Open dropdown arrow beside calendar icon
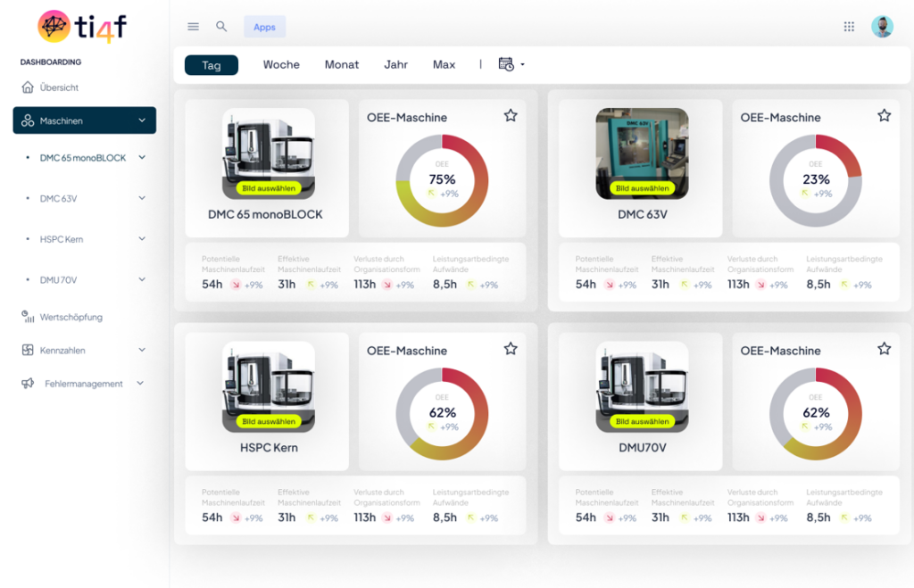This screenshot has width=914, height=588. tap(522, 64)
